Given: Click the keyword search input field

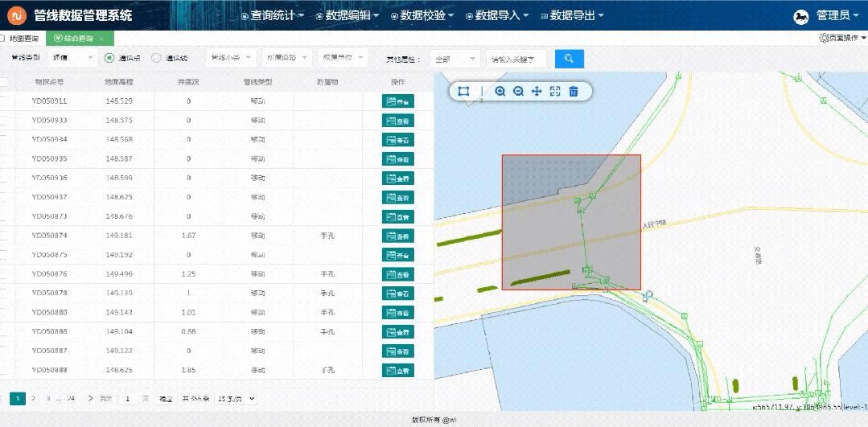Looking at the screenshot, I should pyautogui.click(x=516, y=59).
